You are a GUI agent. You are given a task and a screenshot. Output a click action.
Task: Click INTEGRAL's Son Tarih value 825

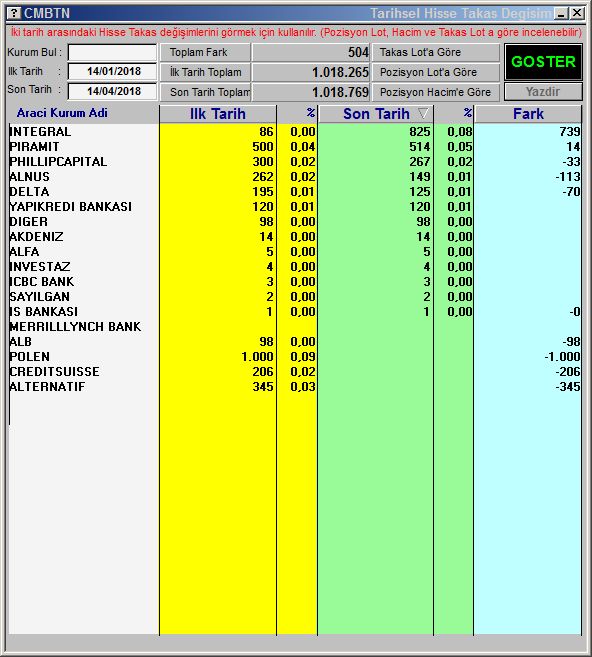[420, 132]
